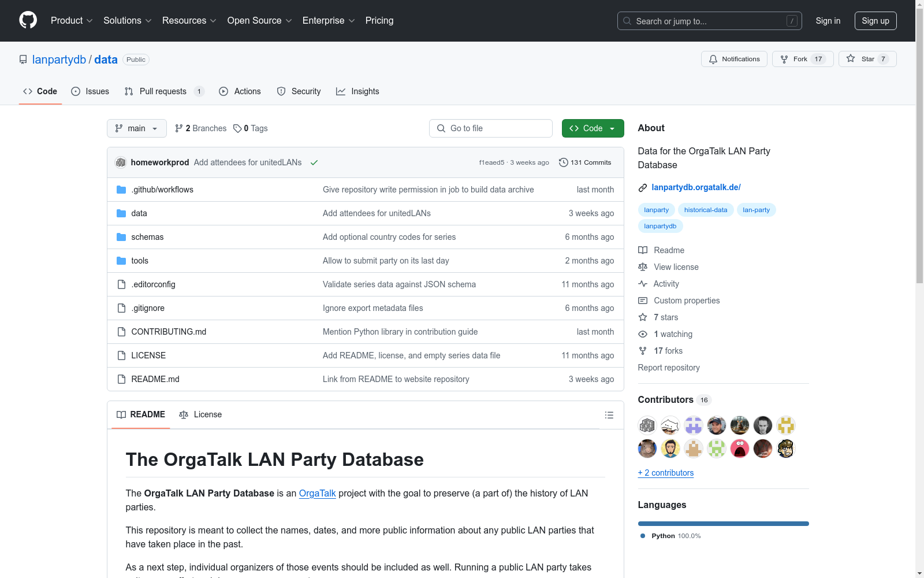Open the main branch selector dropdown
The image size is (924, 578).
pyautogui.click(x=137, y=128)
